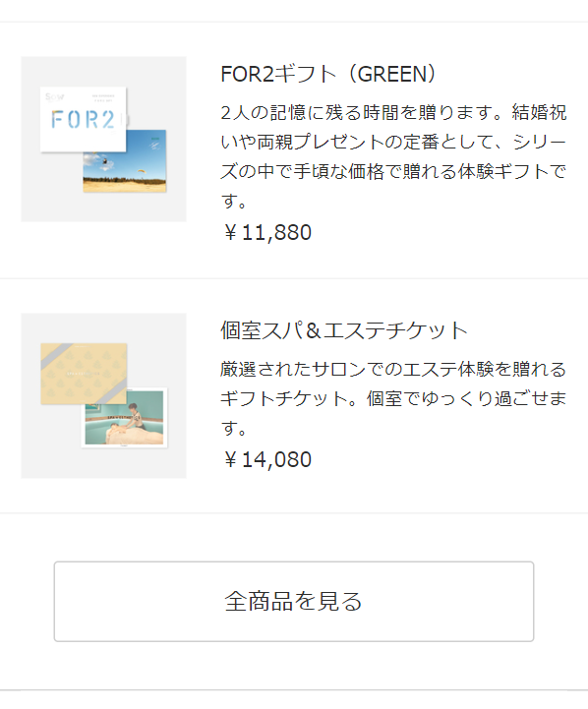Click the ￥14,080 price

(266, 459)
